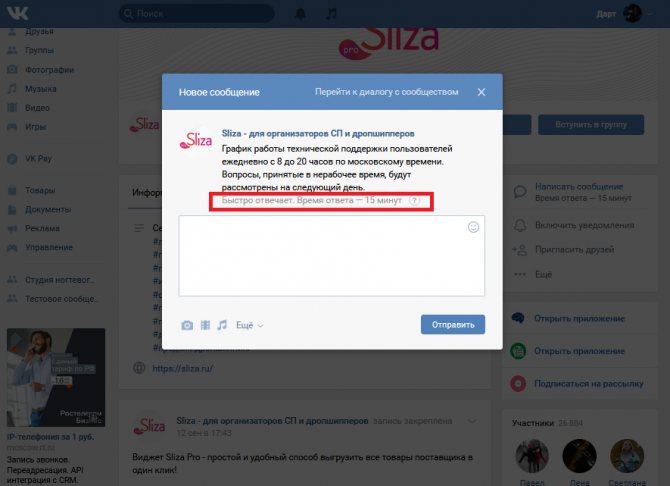Open the music player icon in header

331,14
